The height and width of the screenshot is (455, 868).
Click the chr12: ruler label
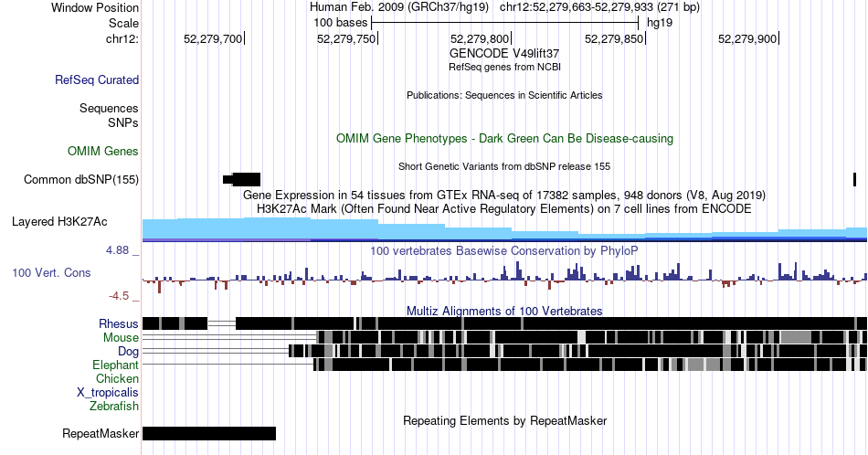(122, 38)
